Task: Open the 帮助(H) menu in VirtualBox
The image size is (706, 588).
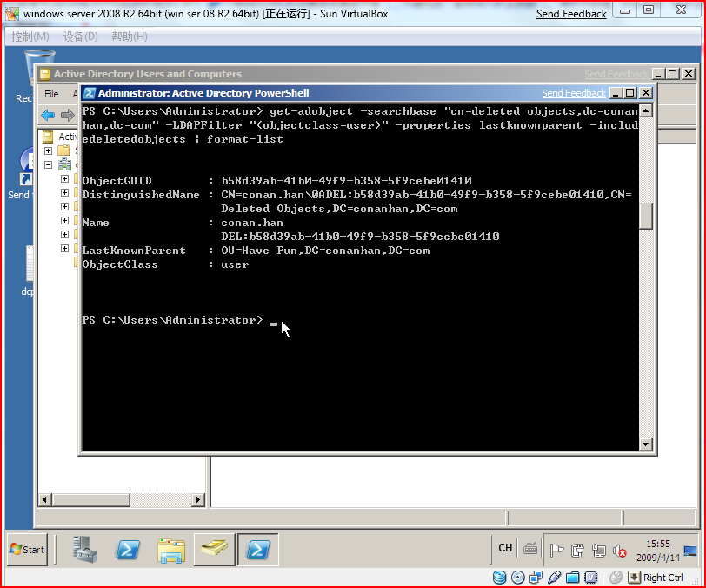Action: pos(130,37)
